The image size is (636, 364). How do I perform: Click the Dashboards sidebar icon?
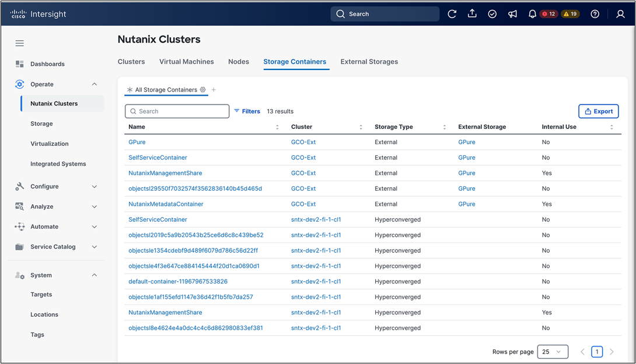pos(19,64)
